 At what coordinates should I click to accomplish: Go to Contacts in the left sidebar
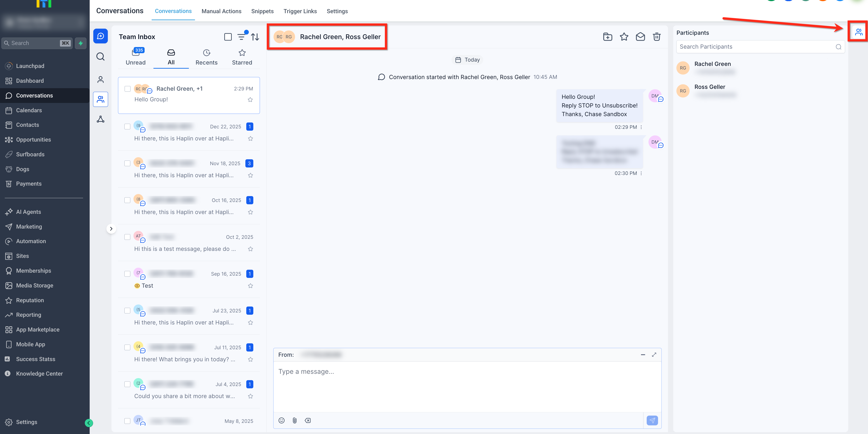27,125
